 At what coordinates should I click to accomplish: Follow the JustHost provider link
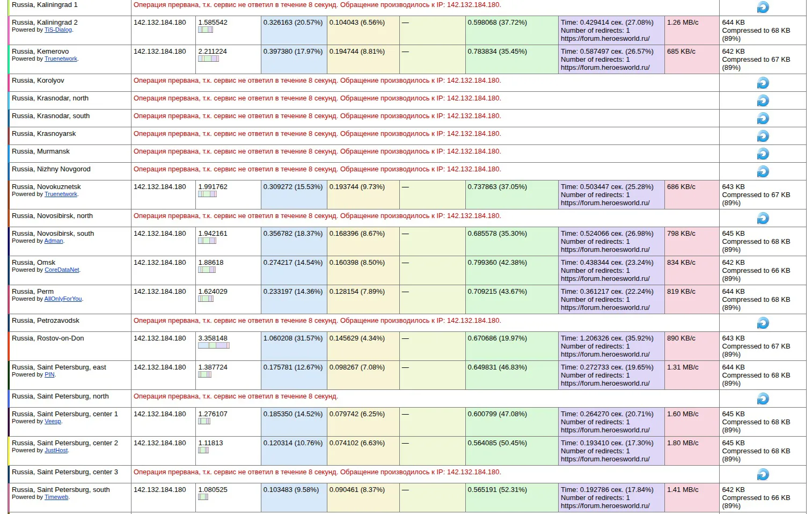pyautogui.click(x=56, y=451)
